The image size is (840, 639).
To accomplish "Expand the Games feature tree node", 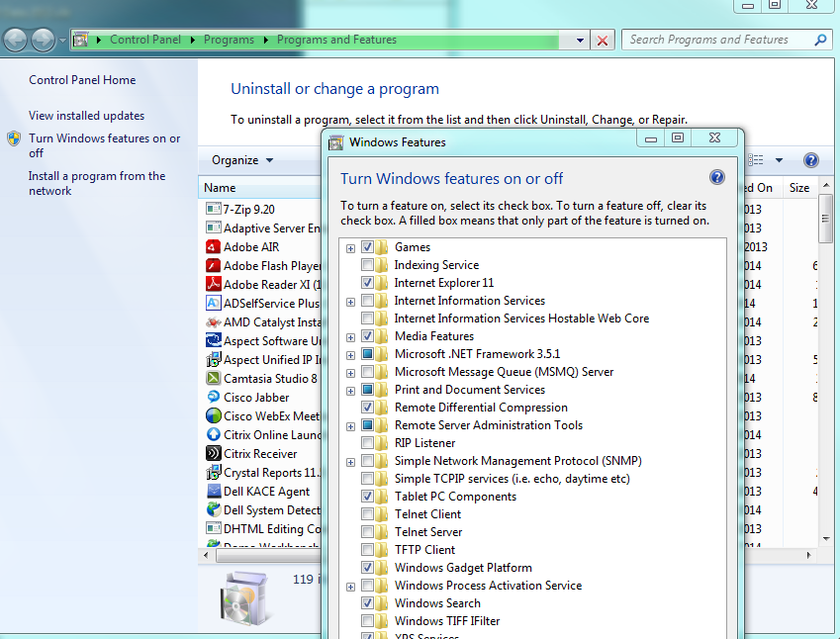I will pos(350,248).
